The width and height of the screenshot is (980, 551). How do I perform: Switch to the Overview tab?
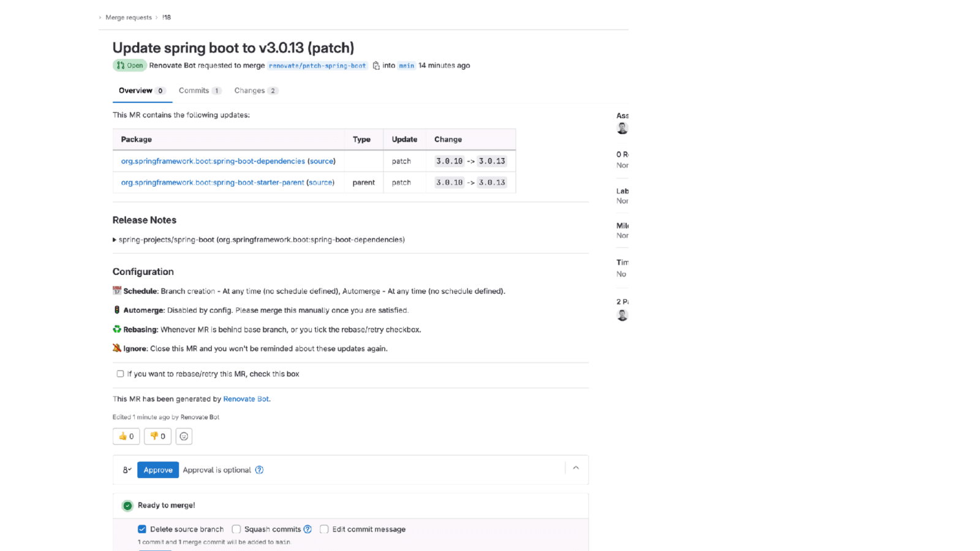point(142,91)
